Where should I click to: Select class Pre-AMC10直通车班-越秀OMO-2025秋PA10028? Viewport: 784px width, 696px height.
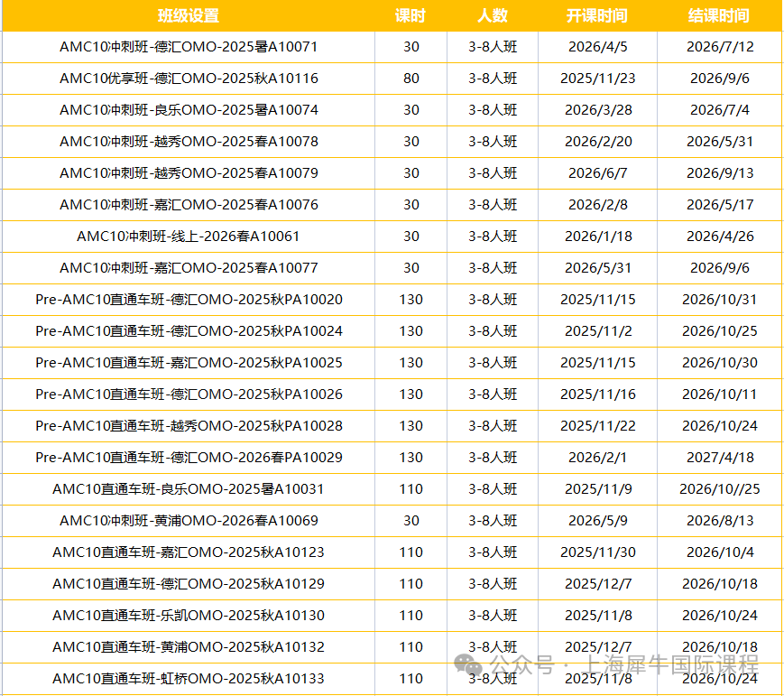188,426
